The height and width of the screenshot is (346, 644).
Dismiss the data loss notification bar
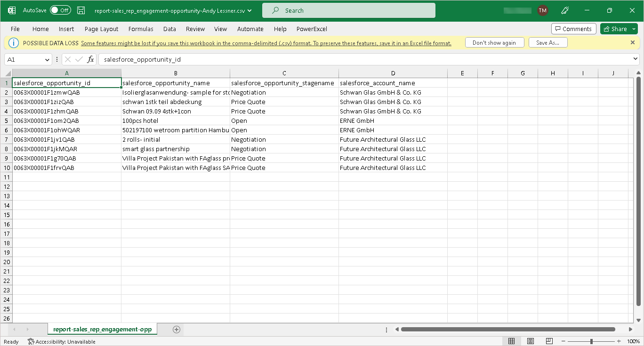click(633, 42)
